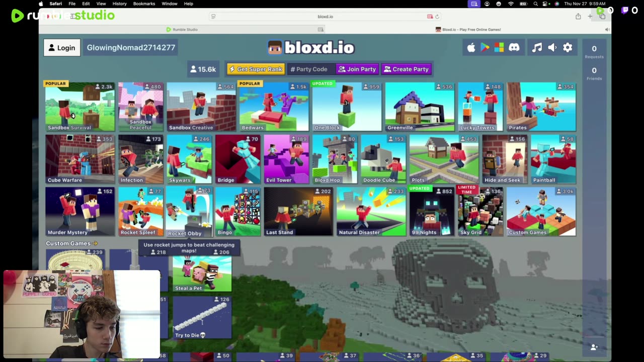Image resolution: width=644 pixels, height=362 pixels.
Task: Open the Skywars game
Action: click(189, 159)
